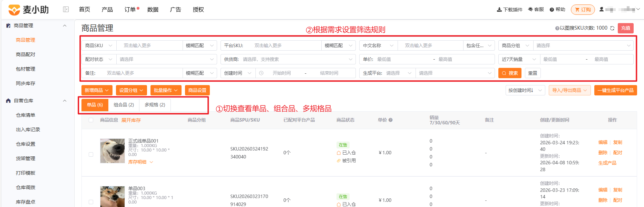Open the 批量操作 button menu
The width and height of the screenshot is (644, 207).
tap(166, 90)
